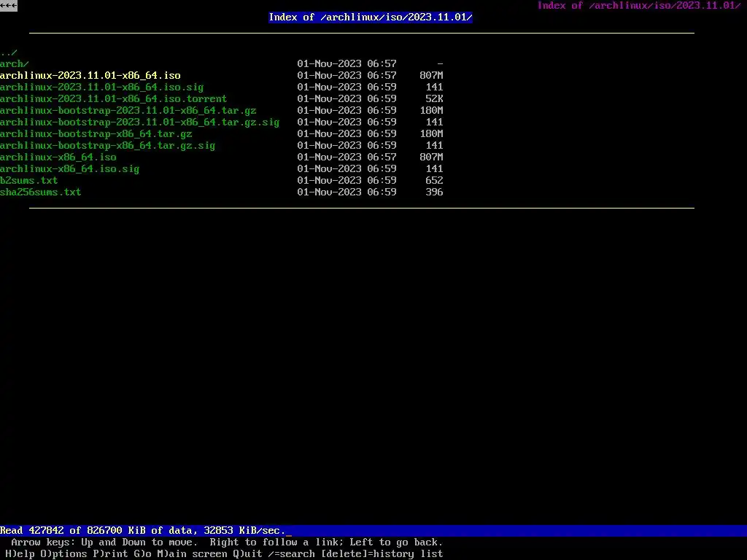Click the 652 size of b2sums.txt
The height and width of the screenshot is (560, 747).
pos(435,181)
